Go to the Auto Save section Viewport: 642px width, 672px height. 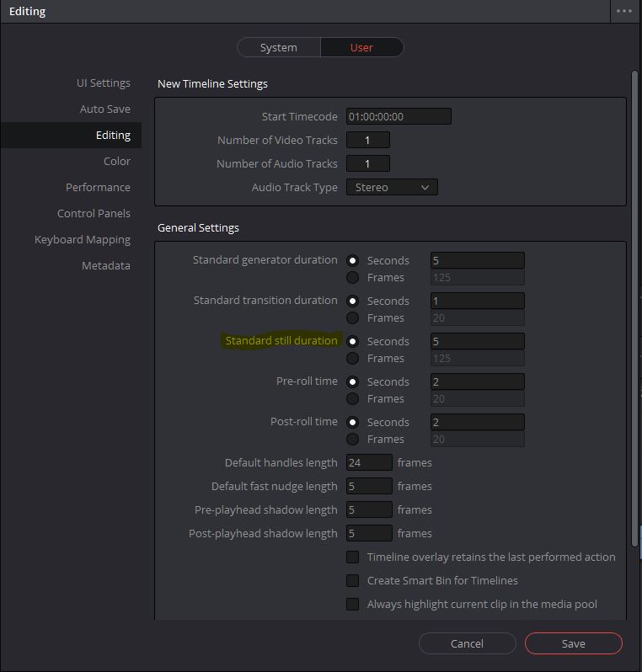tap(104, 109)
